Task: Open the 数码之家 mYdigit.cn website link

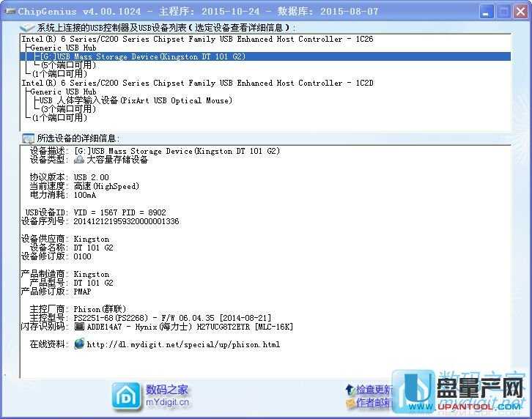Action: pos(167,395)
